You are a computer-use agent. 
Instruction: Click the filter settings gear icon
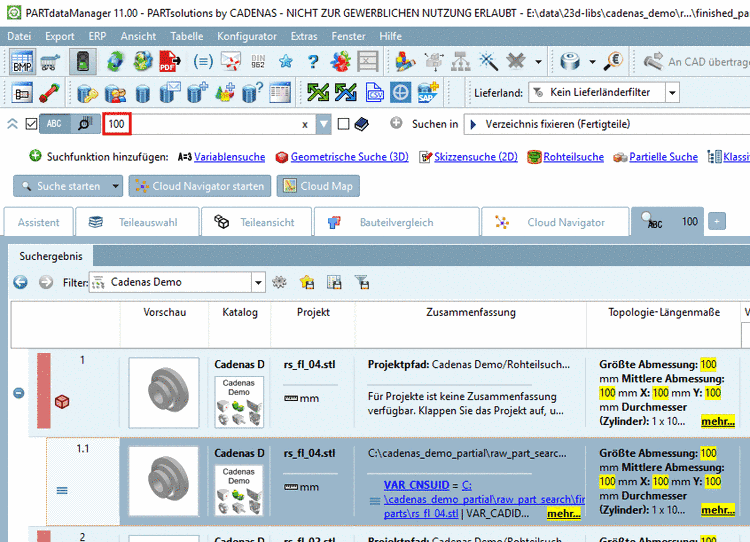tap(280, 283)
